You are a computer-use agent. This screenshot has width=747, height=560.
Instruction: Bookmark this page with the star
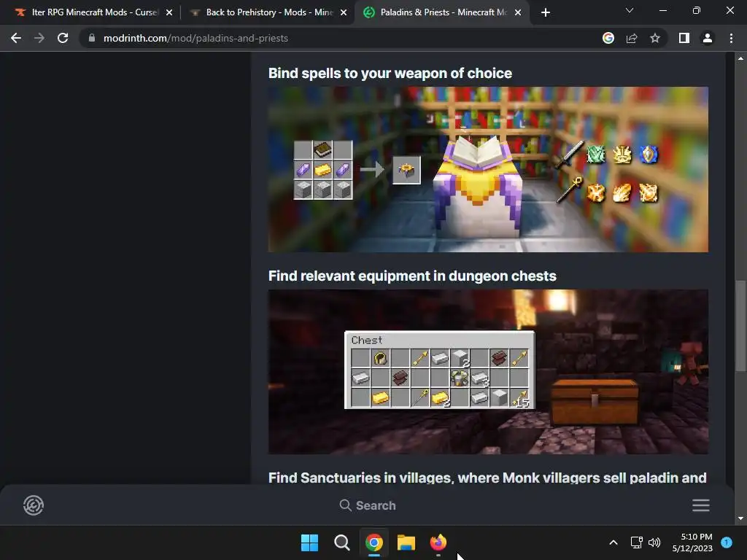(655, 38)
